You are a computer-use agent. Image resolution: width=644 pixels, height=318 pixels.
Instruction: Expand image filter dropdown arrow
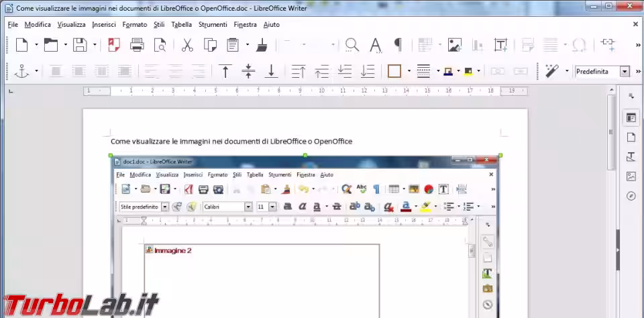567,71
